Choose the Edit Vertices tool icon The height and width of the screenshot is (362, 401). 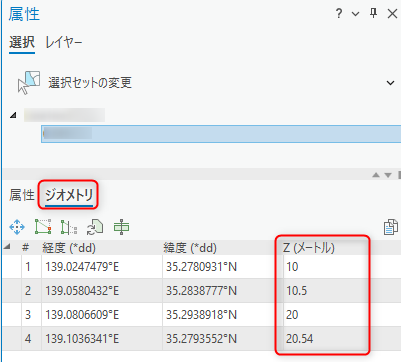[43, 227]
